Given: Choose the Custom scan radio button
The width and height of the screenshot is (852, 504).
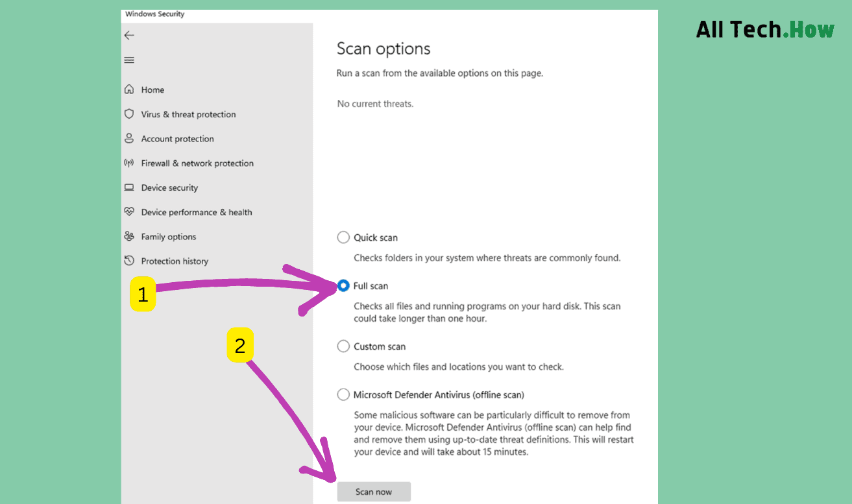Looking at the screenshot, I should pyautogui.click(x=343, y=346).
